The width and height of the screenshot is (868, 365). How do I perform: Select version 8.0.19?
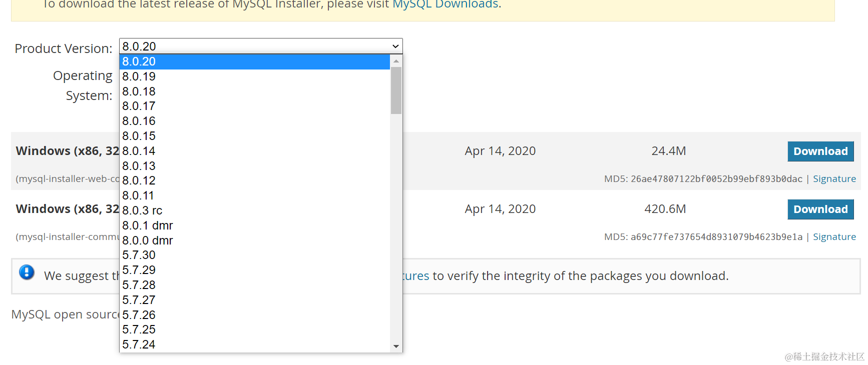coord(255,76)
